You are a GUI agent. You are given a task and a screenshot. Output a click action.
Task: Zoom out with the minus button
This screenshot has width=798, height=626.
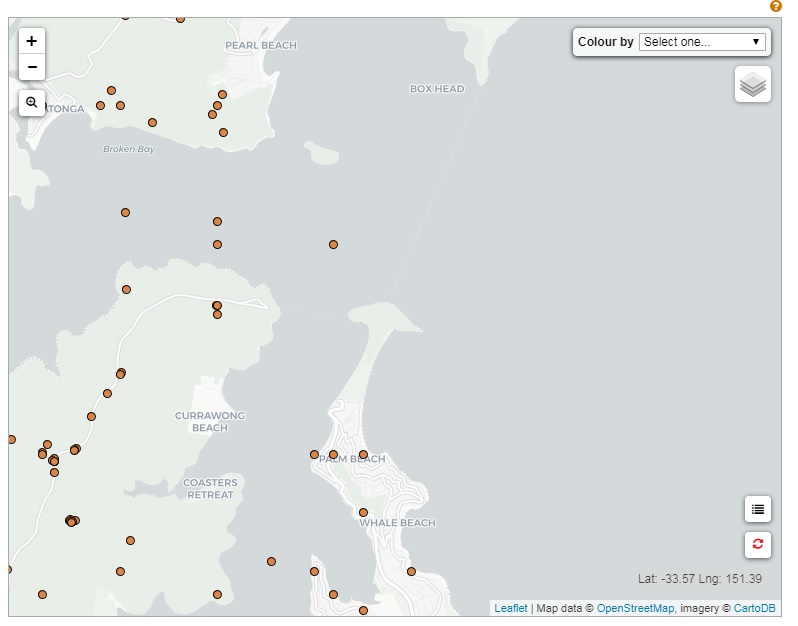point(32,67)
